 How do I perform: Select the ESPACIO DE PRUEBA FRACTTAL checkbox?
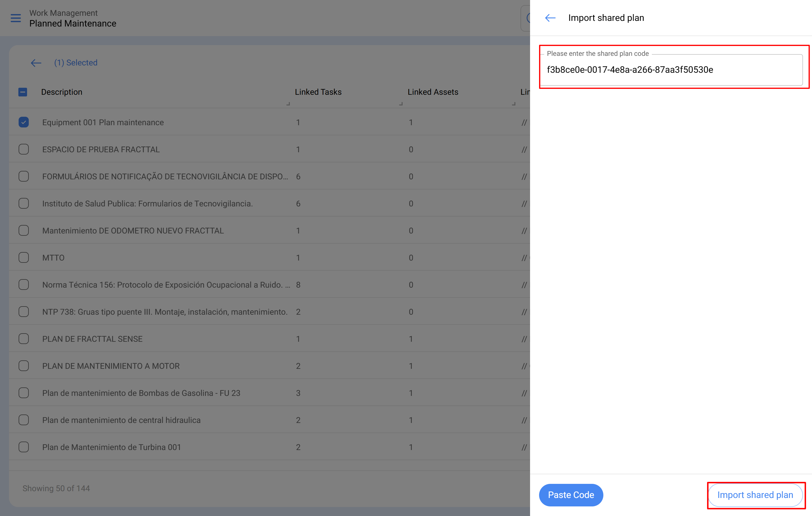(23, 149)
